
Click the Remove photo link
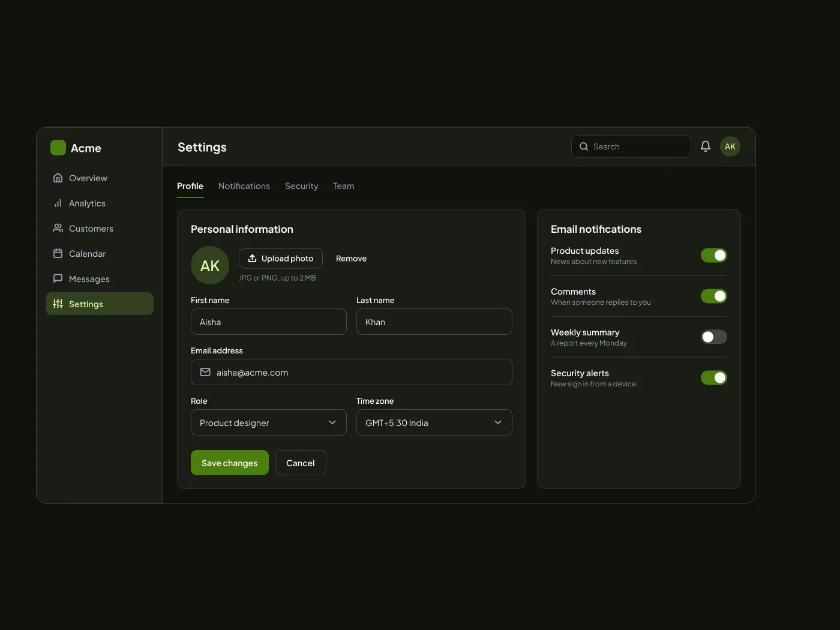(x=351, y=259)
